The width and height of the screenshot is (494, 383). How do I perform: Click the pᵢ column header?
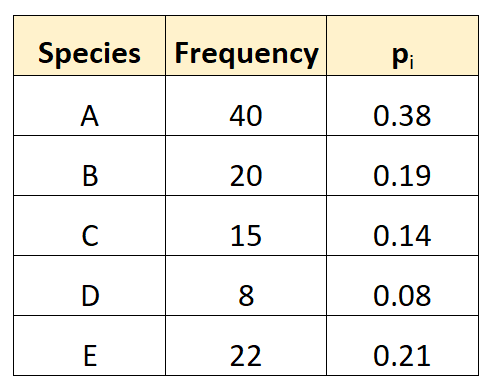coord(403,45)
